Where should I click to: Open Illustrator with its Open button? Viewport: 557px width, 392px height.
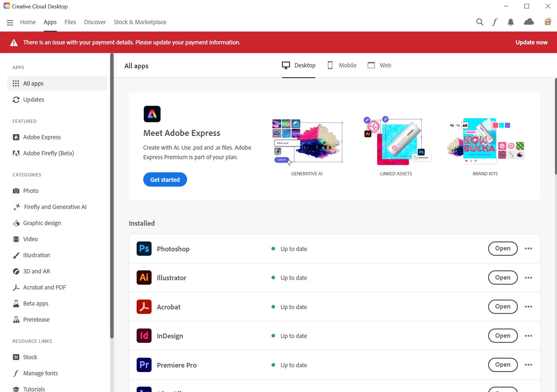pos(503,278)
